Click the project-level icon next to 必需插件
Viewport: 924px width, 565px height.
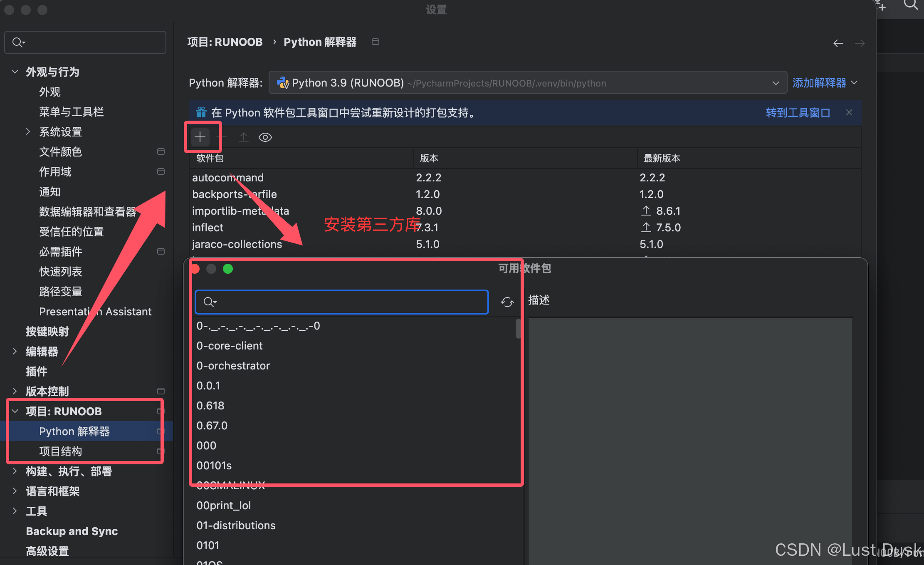[x=161, y=251]
